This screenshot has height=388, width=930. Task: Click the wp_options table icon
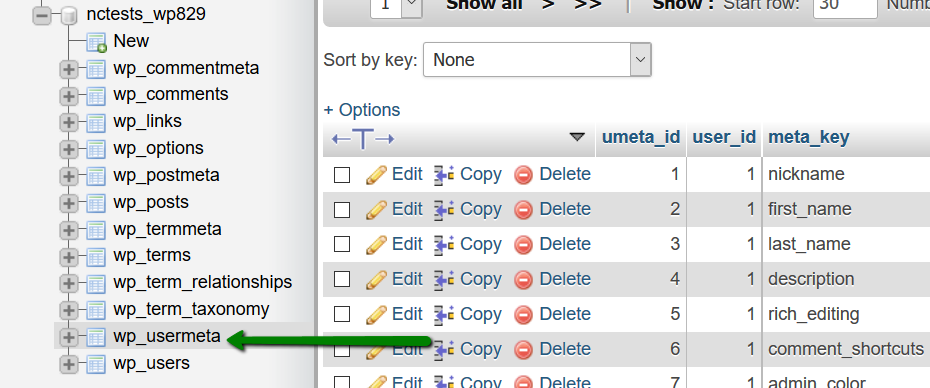95,148
